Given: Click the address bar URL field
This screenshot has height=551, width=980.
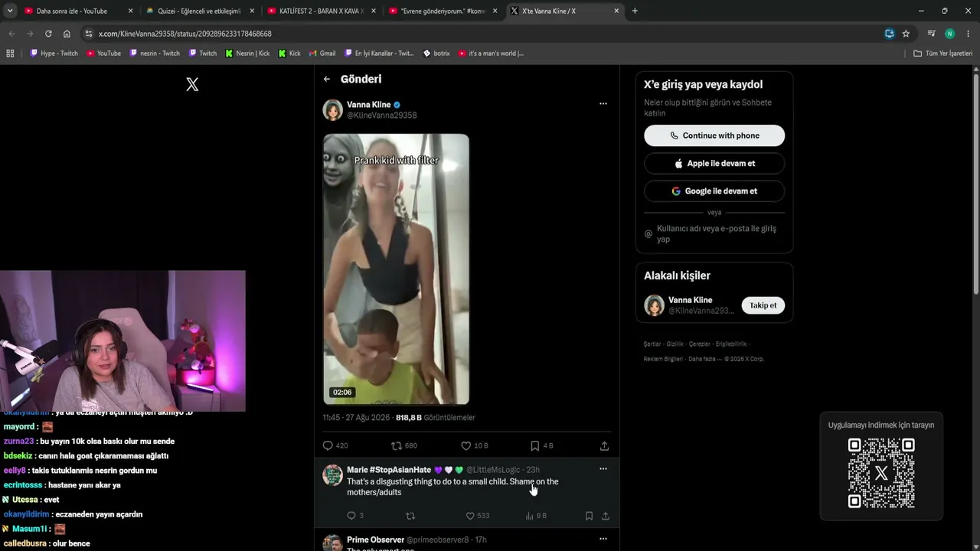Looking at the screenshot, I should [x=486, y=34].
